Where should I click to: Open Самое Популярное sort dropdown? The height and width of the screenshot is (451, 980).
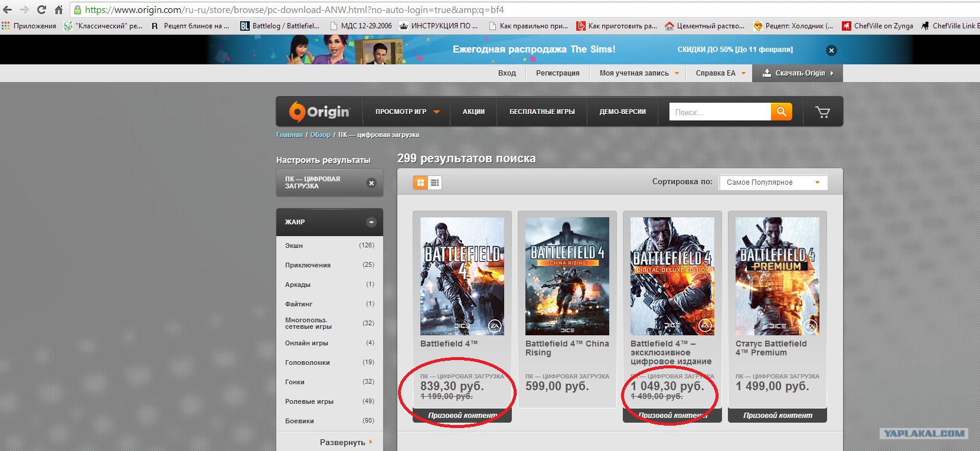coord(773,182)
